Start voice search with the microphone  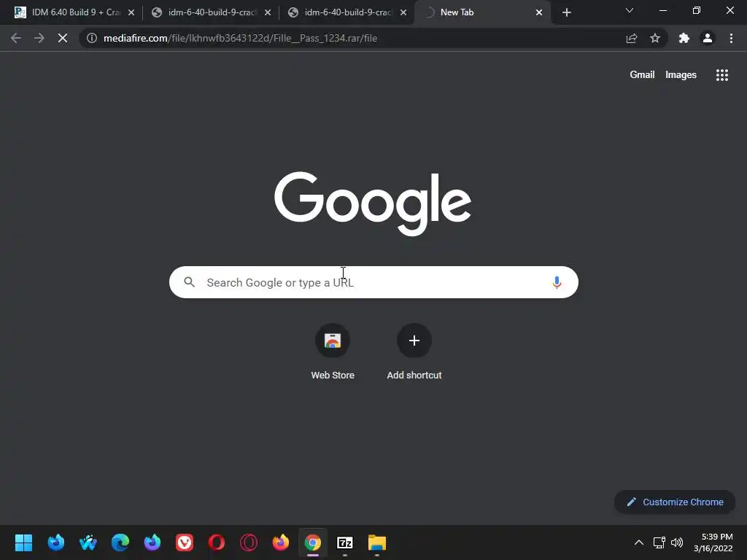557,282
